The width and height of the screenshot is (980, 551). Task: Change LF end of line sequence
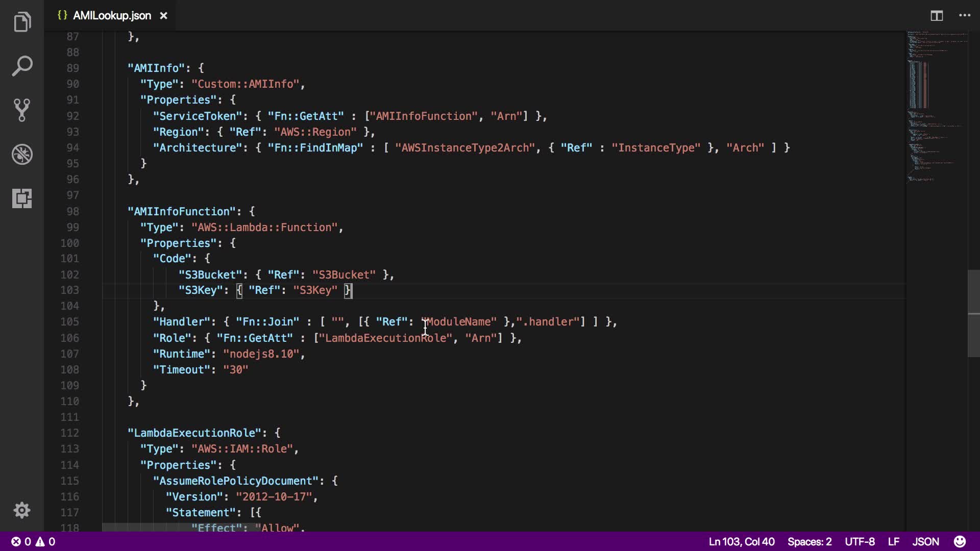point(893,541)
